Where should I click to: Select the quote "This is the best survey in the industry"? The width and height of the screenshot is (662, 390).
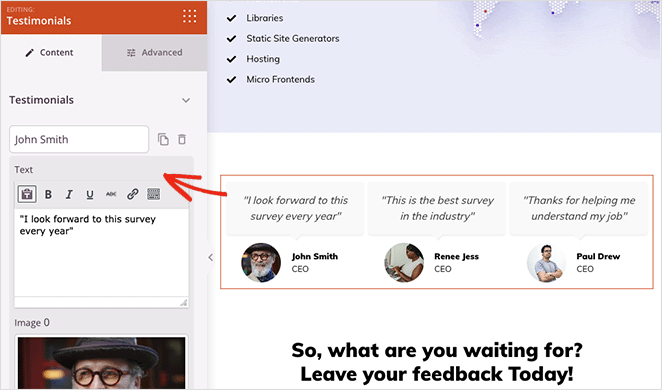click(437, 208)
